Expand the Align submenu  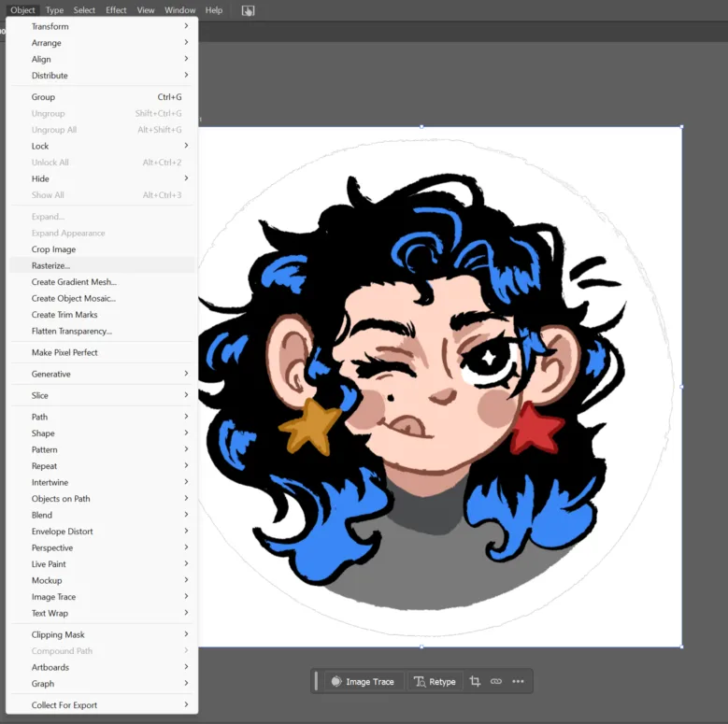(x=102, y=59)
